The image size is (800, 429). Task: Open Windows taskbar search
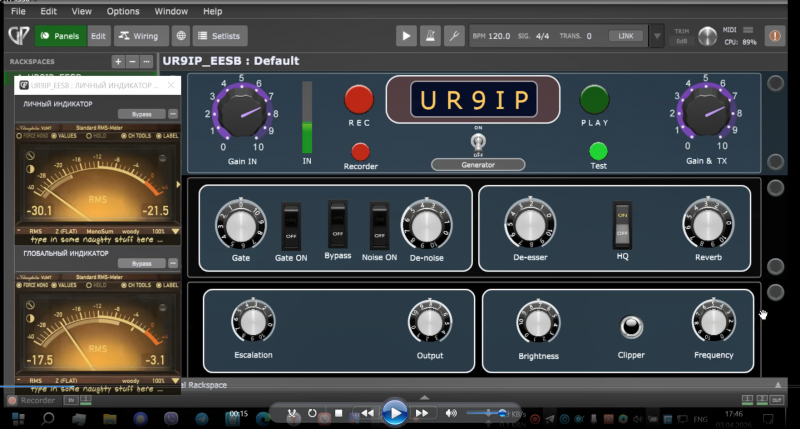48,419
